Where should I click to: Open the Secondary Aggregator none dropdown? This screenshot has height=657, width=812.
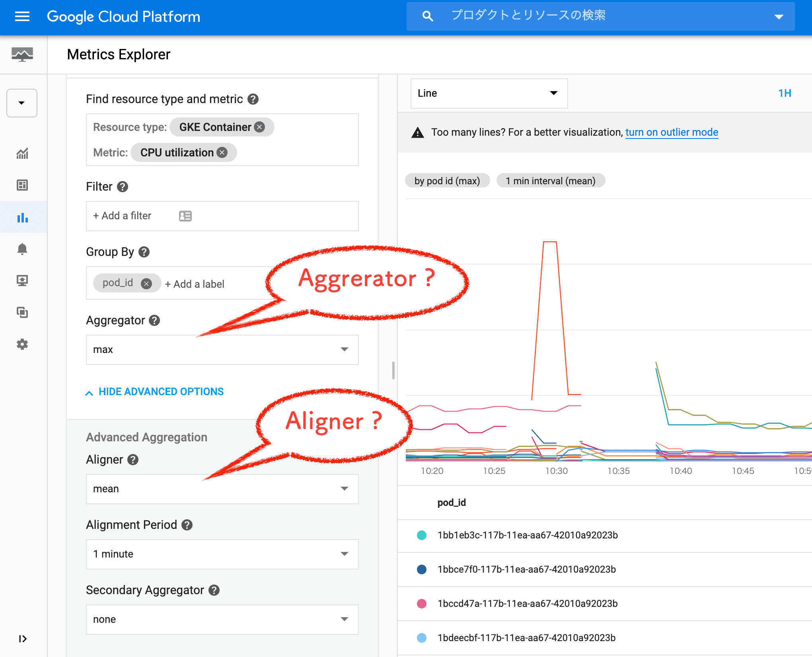pyautogui.click(x=222, y=620)
